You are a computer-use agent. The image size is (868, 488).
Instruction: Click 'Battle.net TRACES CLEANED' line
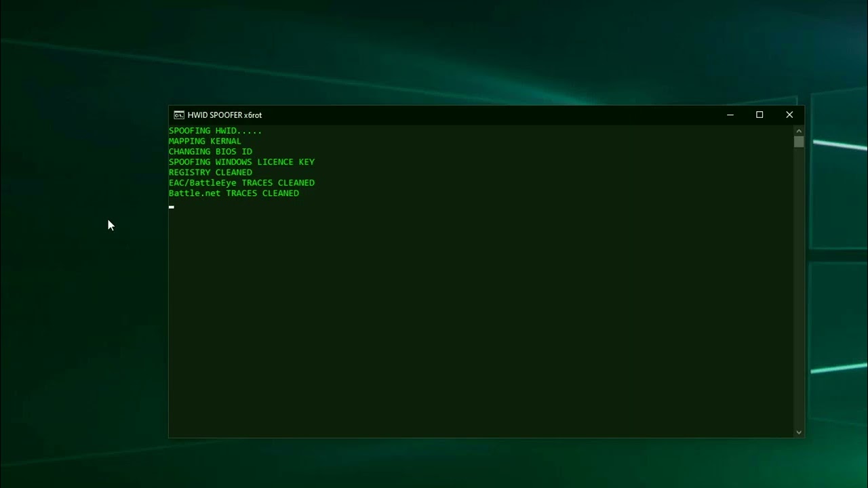click(x=234, y=193)
